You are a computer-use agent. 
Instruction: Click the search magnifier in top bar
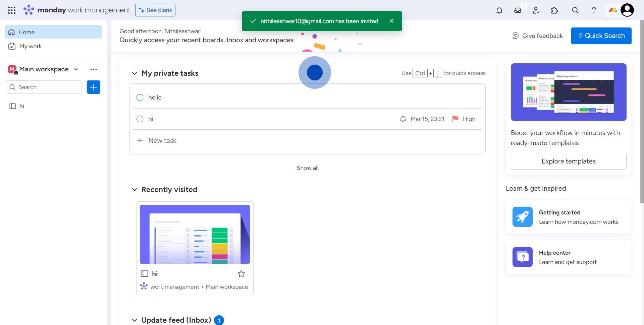pyautogui.click(x=575, y=10)
